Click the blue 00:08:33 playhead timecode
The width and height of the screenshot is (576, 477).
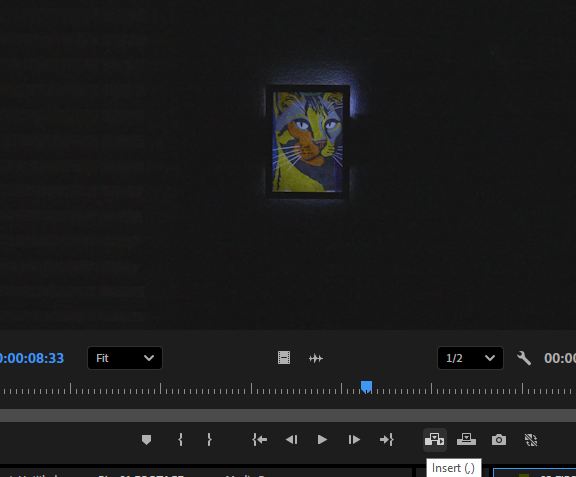coord(32,358)
